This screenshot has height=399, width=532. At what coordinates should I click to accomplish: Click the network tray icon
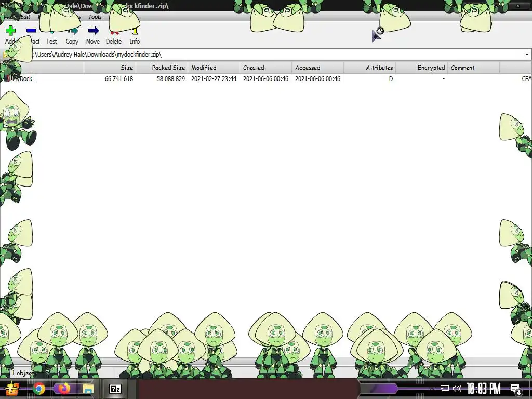[x=445, y=389]
